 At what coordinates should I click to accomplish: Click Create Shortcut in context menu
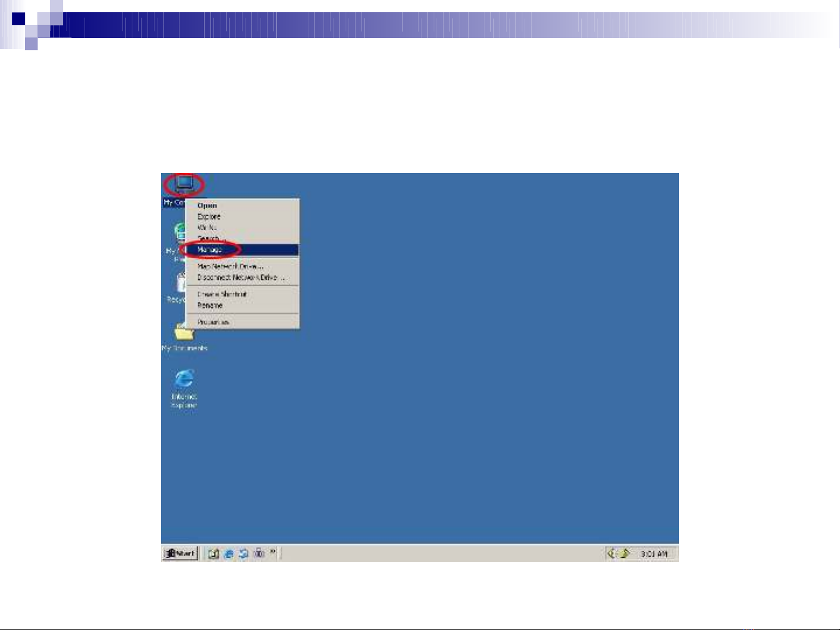(x=222, y=294)
